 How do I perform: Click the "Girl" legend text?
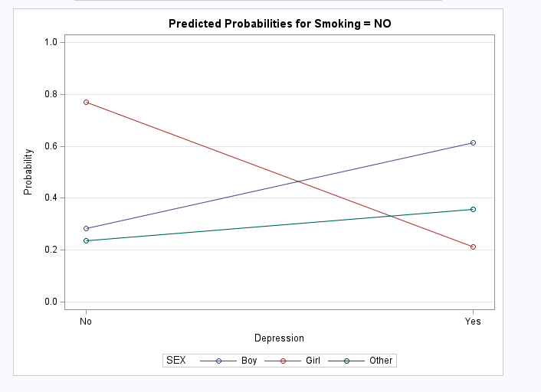click(x=313, y=361)
